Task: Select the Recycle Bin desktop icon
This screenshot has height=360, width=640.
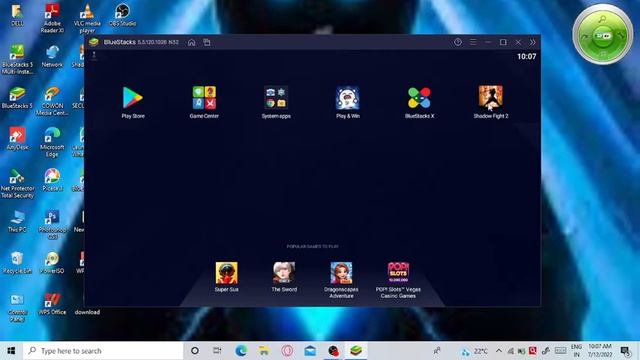Action: [x=17, y=263]
